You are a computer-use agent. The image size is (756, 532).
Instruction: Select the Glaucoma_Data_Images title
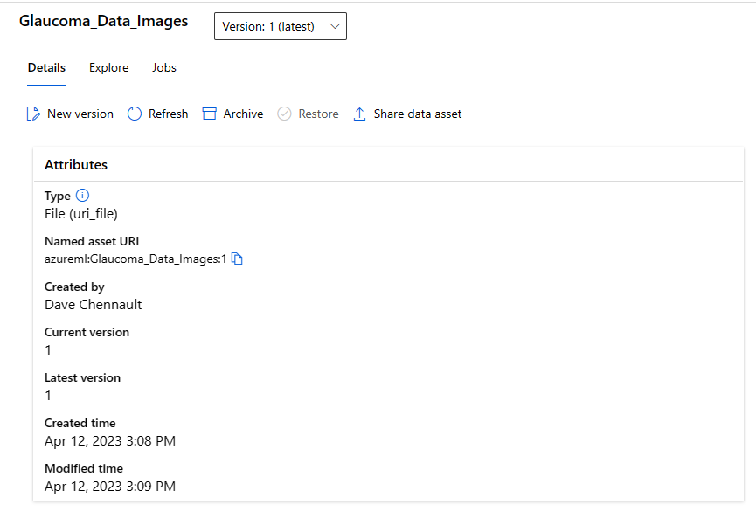point(103,21)
